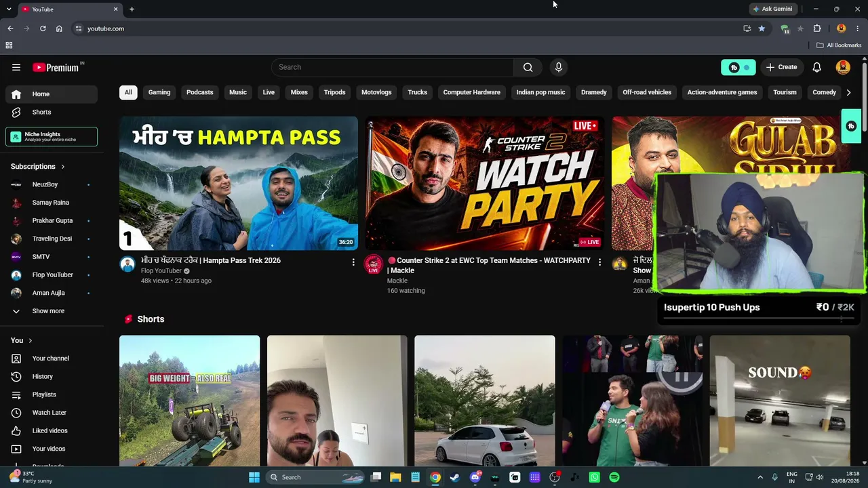The width and height of the screenshot is (868, 488).
Task: Open a new Chrome tab
Action: tap(132, 9)
